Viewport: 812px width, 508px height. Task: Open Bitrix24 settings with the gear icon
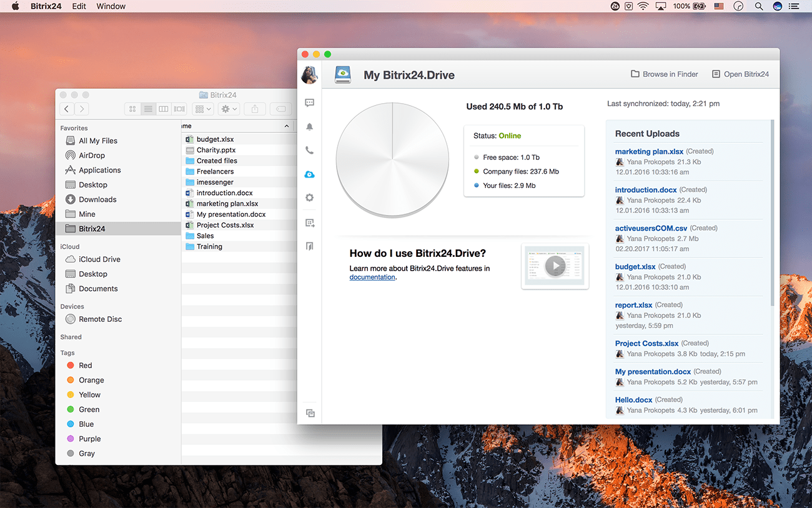(309, 197)
